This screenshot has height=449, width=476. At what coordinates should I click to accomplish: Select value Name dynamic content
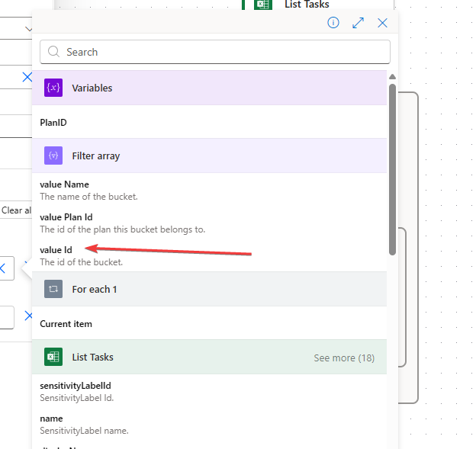[x=64, y=184]
